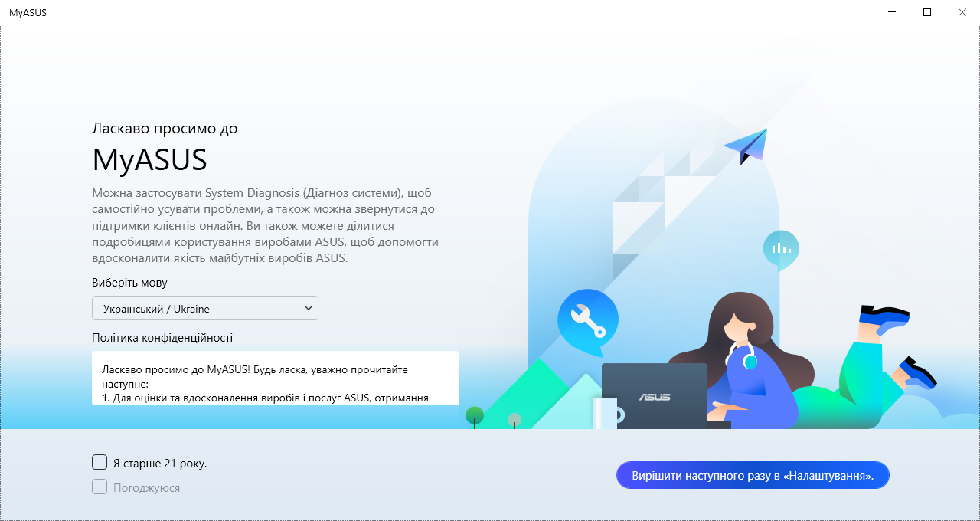This screenshot has height=521, width=980.
Task: Click 'Вирішити наступного разу в «Налаштування»' button
Action: pos(753,475)
